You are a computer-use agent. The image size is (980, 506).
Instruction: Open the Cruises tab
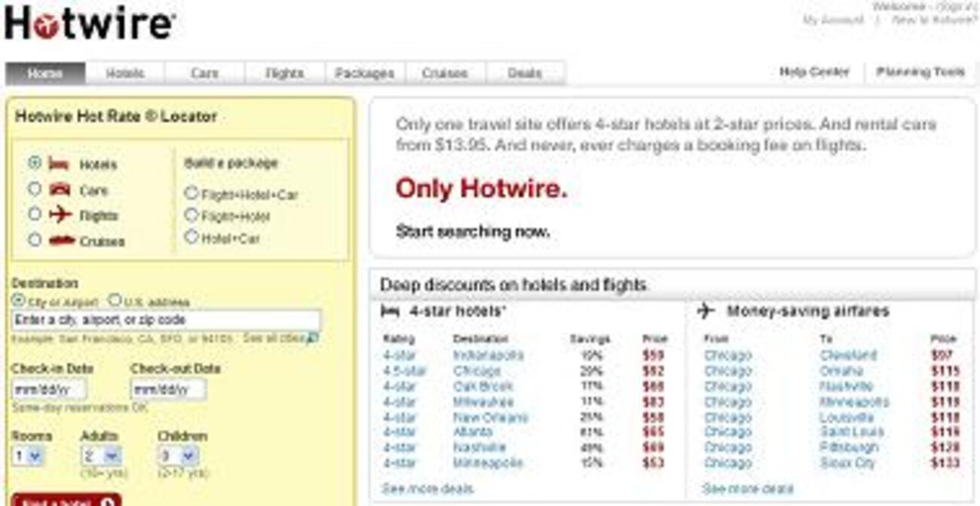coord(445,73)
